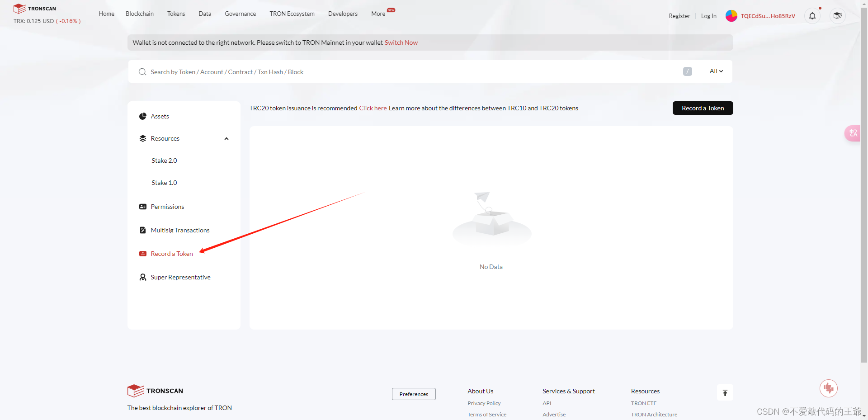The width and height of the screenshot is (868, 420).
Task: Open the All search filter dropdown
Action: pos(716,71)
